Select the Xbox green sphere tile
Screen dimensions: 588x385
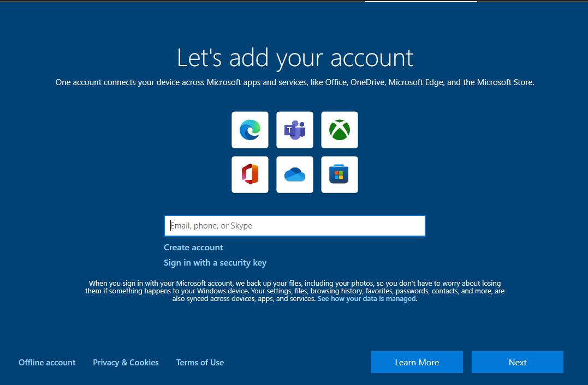point(339,130)
